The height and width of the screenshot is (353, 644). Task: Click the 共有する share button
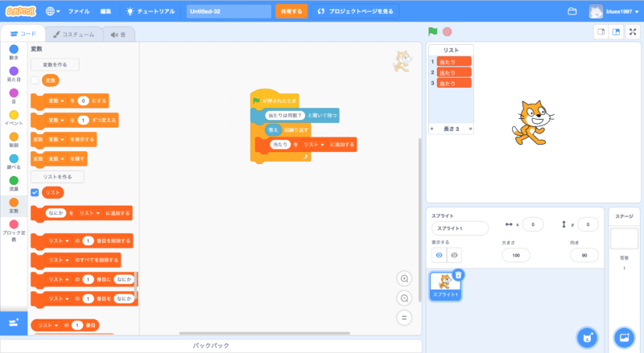291,12
